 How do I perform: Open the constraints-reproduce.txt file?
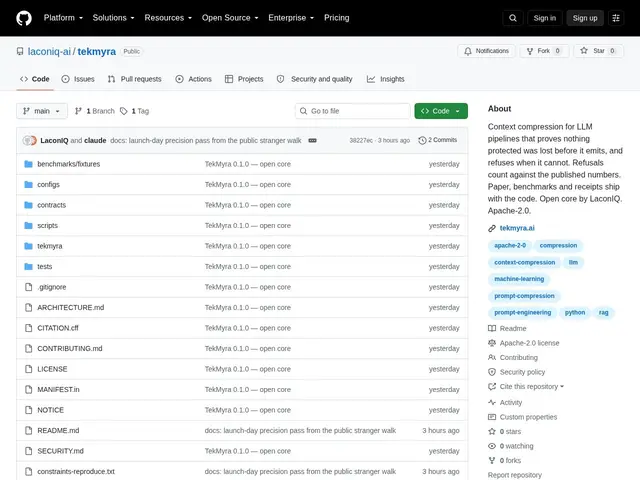tap(76, 471)
